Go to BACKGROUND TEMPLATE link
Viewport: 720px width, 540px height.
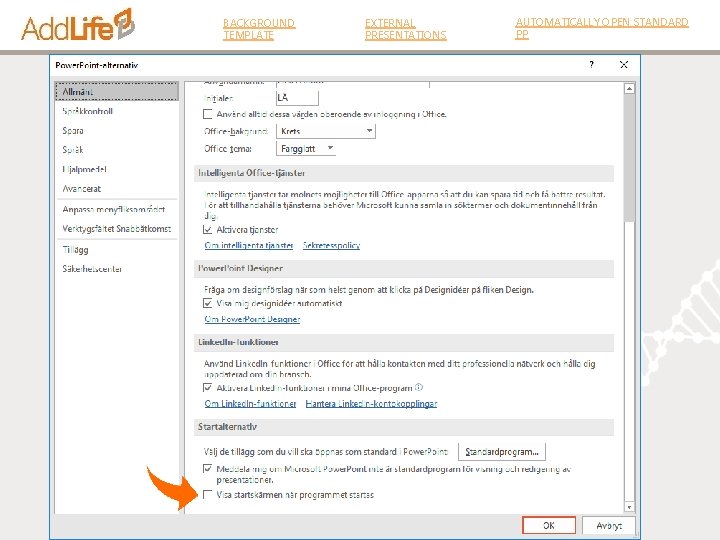click(x=259, y=29)
